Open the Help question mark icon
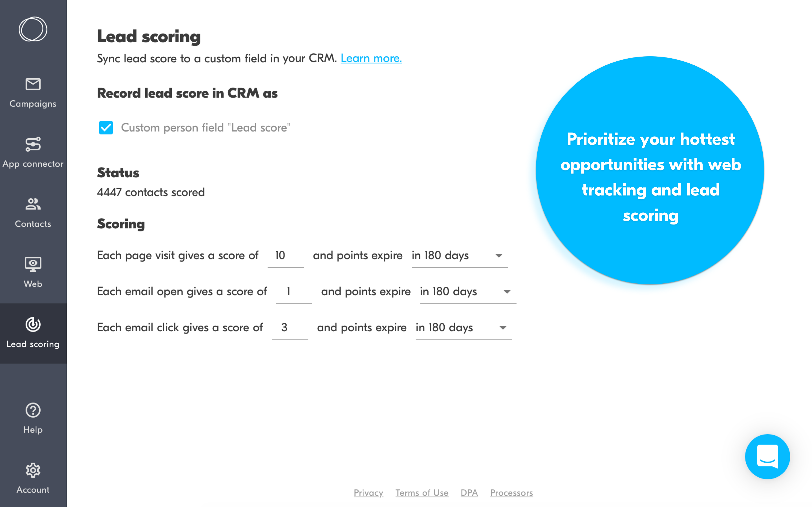The width and height of the screenshot is (812, 507). (x=33, y=410)
